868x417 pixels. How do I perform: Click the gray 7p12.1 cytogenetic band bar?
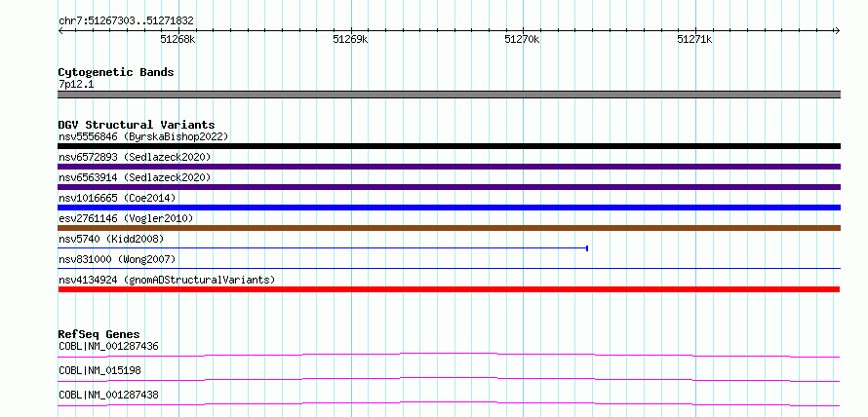449,95
